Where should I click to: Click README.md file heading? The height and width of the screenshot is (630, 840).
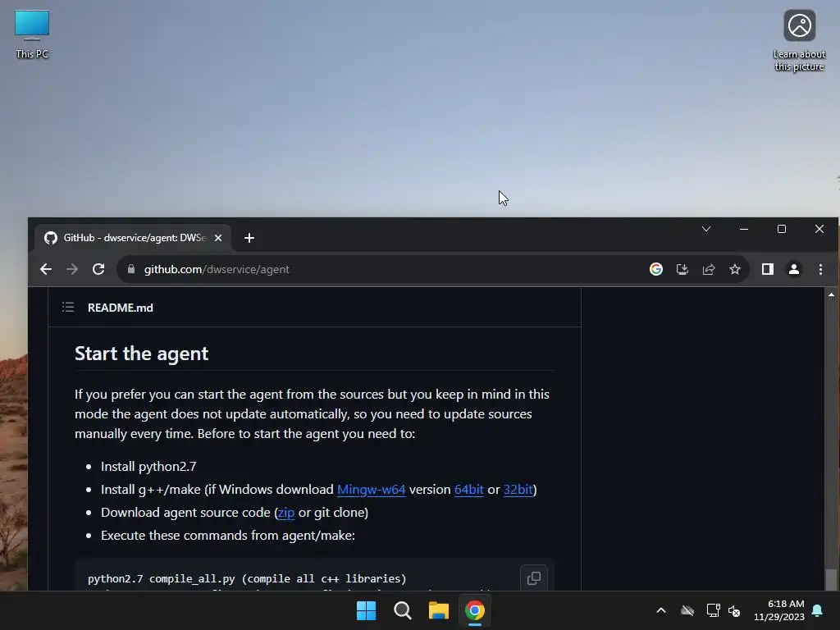point(120,308)
